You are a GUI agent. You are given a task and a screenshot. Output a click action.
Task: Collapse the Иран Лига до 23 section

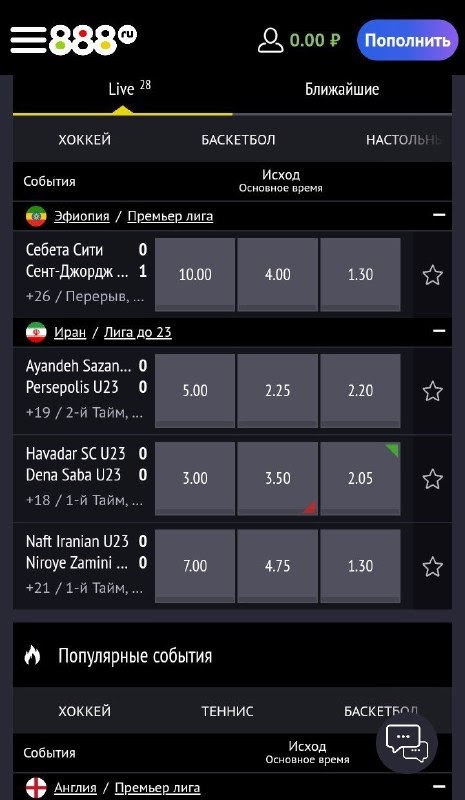[439, 331]
